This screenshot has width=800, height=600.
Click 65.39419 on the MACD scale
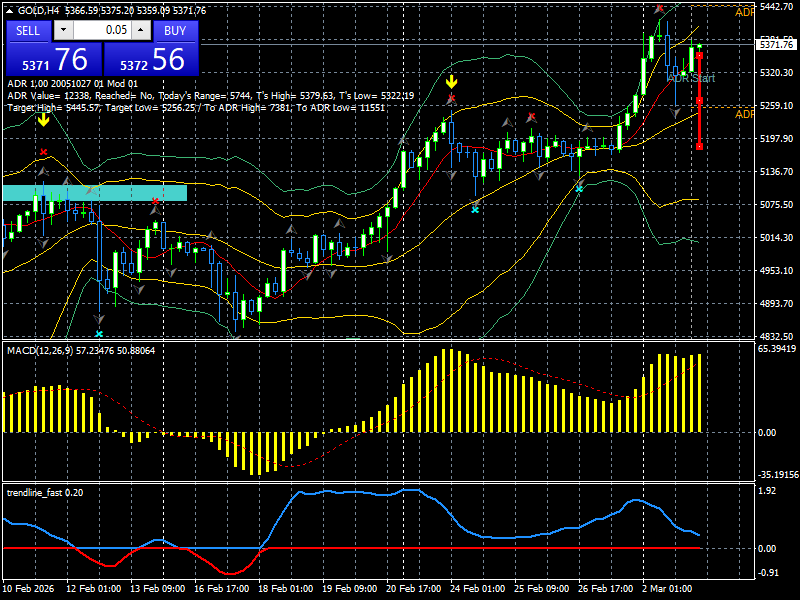pyautogui.click(x=777, y=349)
